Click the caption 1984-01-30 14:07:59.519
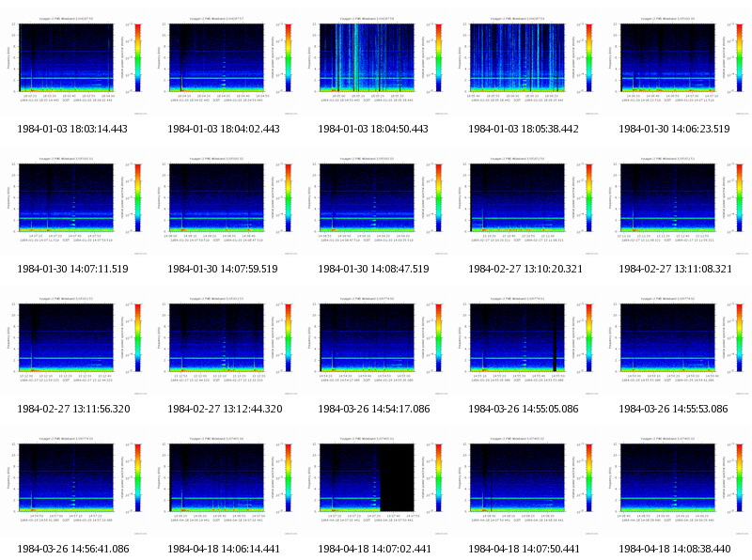The height and width of the screenshot is (560, 752). (223, 269)
